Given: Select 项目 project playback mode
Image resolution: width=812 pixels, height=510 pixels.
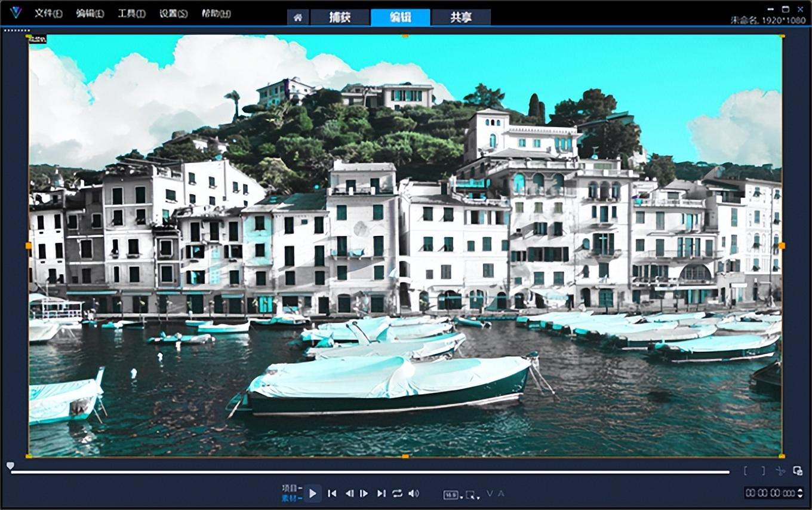Looking at the screenshot, I should (x=290, y=488).
